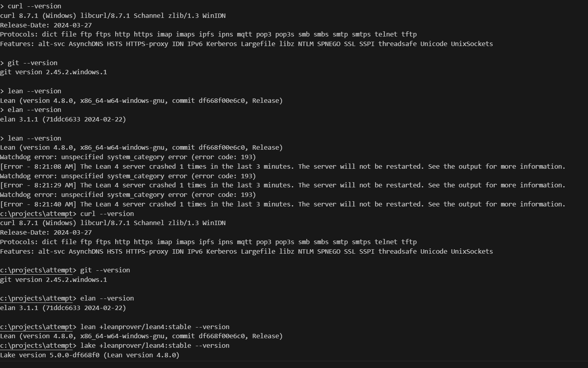Click the 'Lake version 5.0.0-df668f0' output line
Screen dimensions: 588x368
(90, 355)
